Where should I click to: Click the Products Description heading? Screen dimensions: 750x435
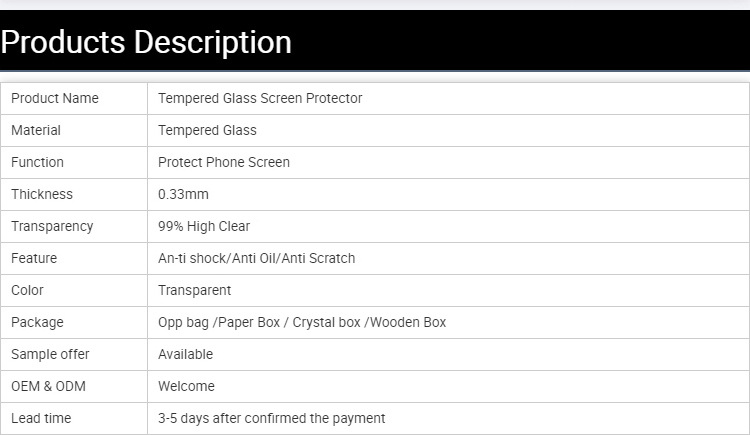tap(147, 42)
